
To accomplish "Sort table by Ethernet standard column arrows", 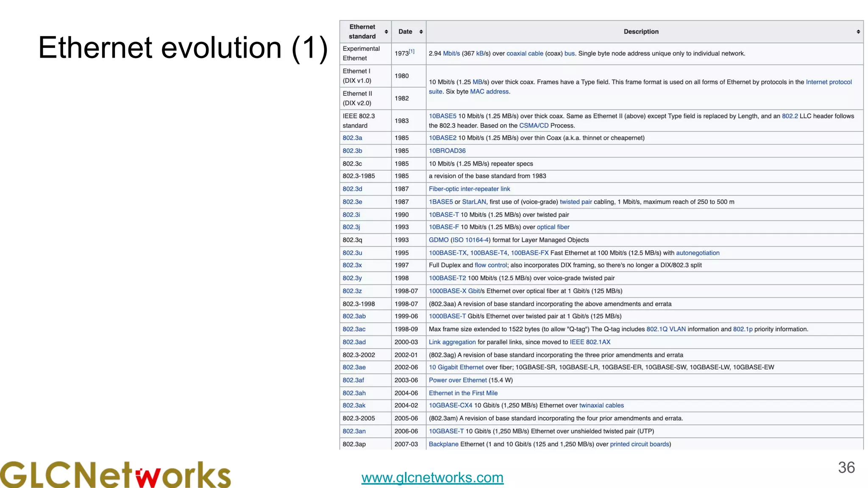I will point(386,32).
